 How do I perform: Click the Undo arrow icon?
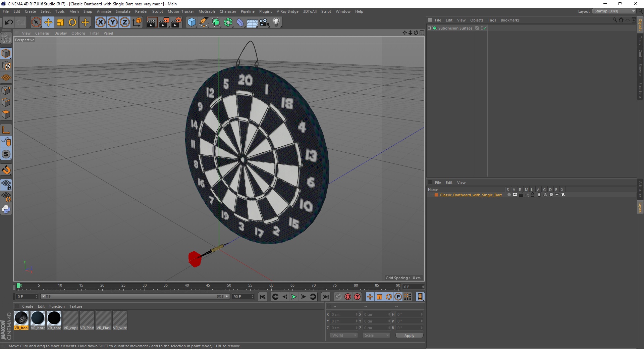coord(9,22)
